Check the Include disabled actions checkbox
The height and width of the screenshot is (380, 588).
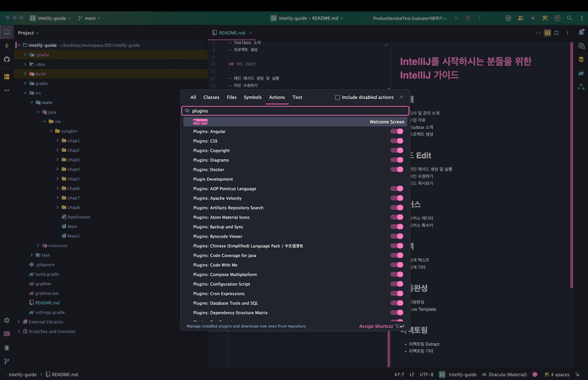(338, 98)
